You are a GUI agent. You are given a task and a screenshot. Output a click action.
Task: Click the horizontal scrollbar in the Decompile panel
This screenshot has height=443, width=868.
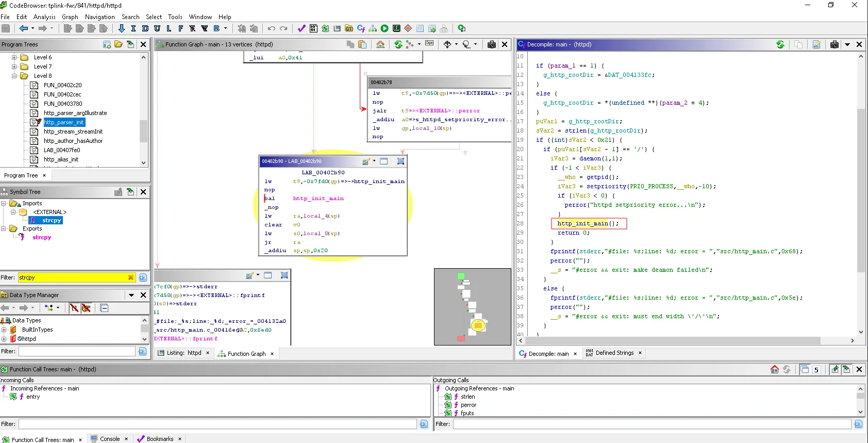[670, 340]
